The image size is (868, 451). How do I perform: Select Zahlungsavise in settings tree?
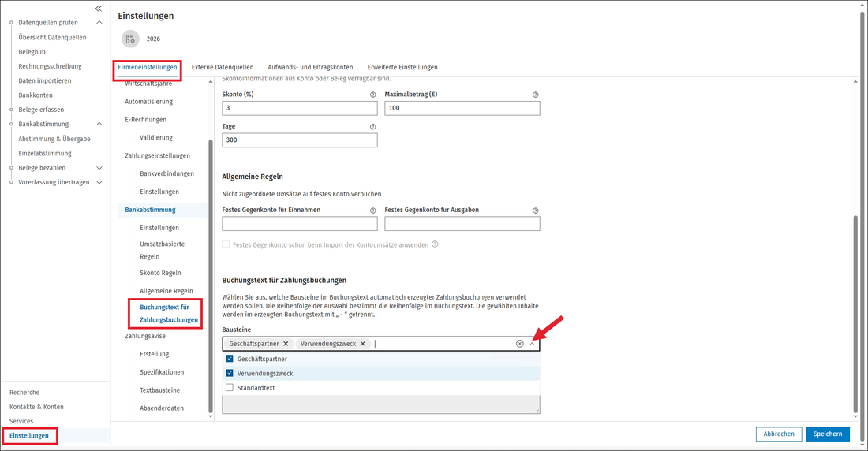[145, 336]
